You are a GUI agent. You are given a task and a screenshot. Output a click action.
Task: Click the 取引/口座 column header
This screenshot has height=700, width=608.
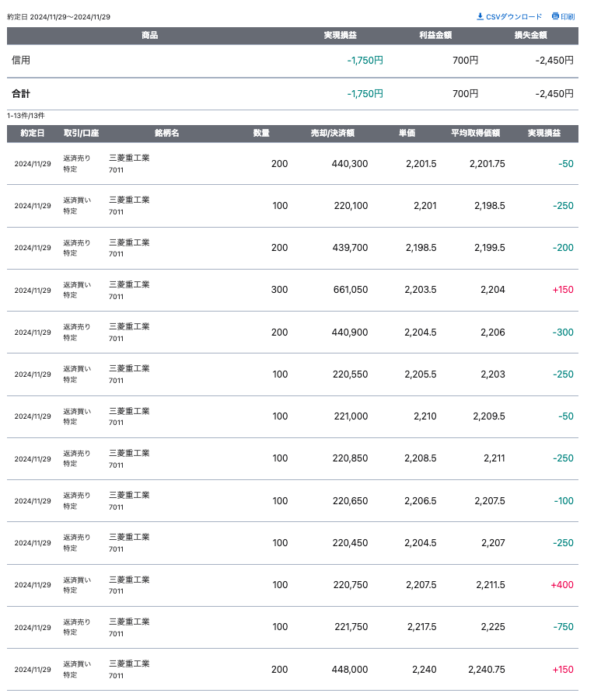click(81, 134)
